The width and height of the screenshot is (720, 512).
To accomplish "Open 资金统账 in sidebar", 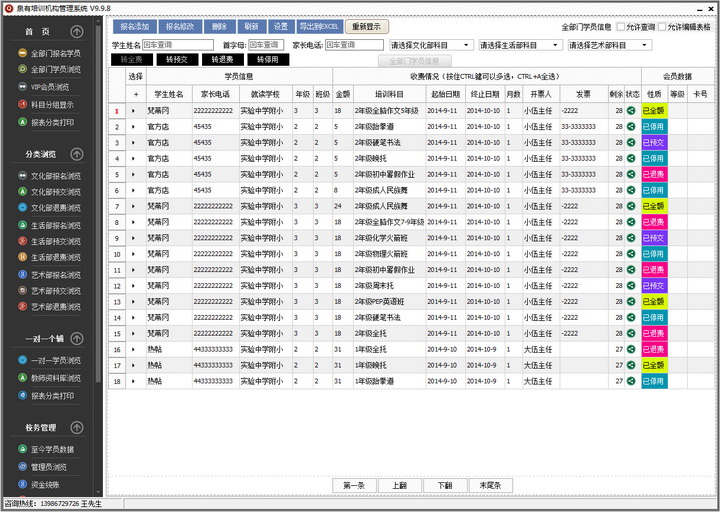I will pos(39,484).
